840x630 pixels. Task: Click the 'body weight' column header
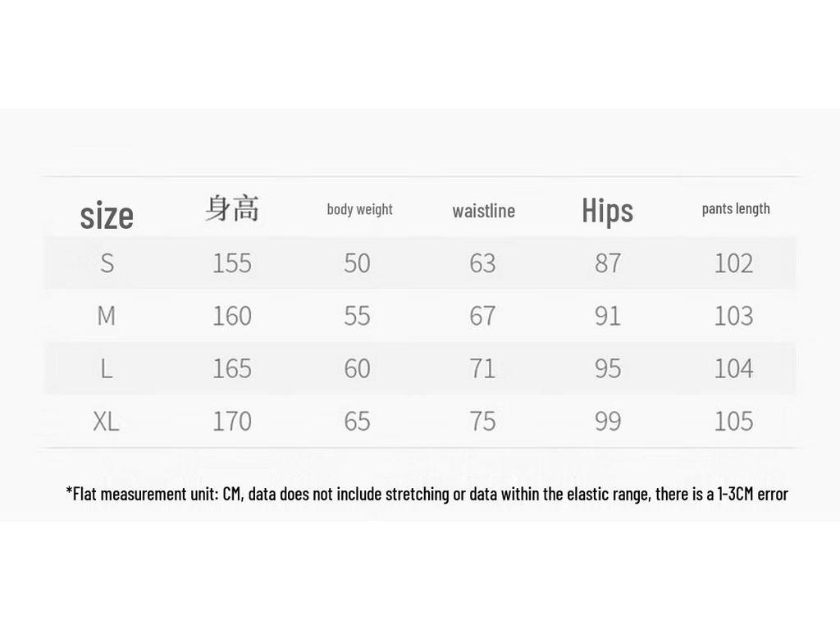pyautogui.click(x=359, y=209)
